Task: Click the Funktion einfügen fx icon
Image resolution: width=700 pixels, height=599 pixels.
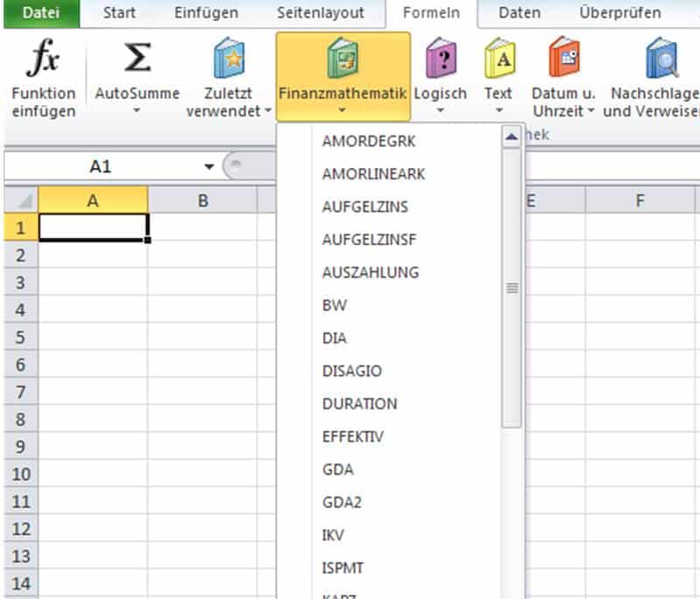Action: [43, 60]
